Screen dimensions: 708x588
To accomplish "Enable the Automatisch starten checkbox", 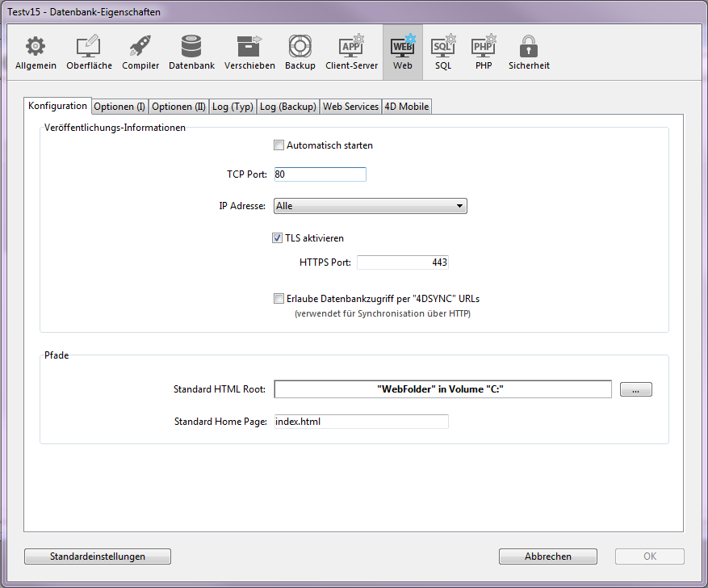I will coord(279,145).
